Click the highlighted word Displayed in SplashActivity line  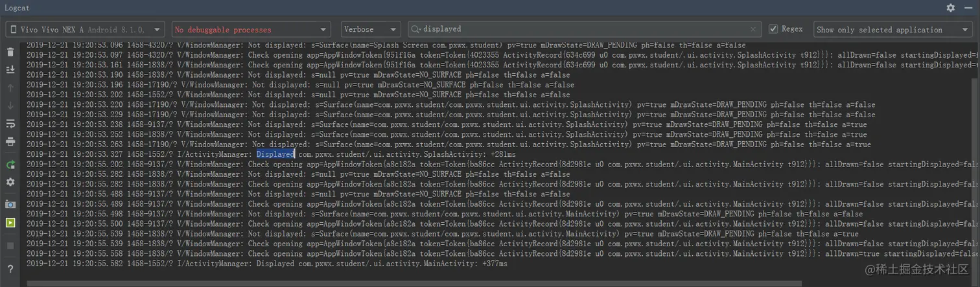275,154
